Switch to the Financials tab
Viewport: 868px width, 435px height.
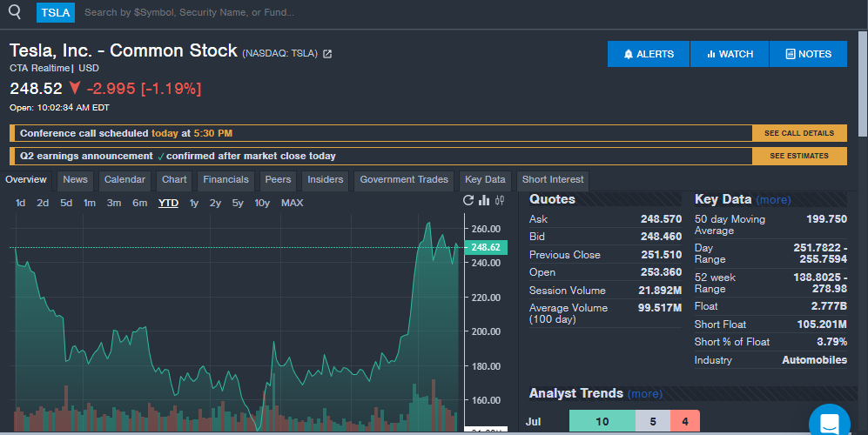(225, 180)
